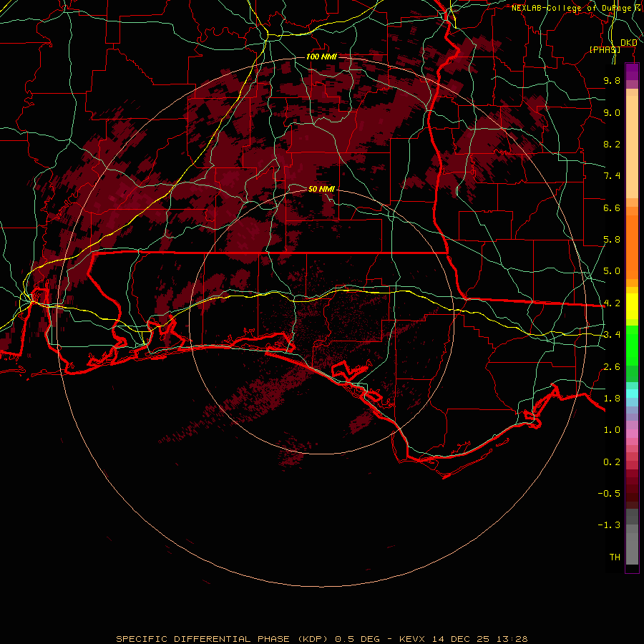Click the DKD label above the color scale
Image resolution: width=644 pixels, height=644 pixels.
click(x=628, y=42)
